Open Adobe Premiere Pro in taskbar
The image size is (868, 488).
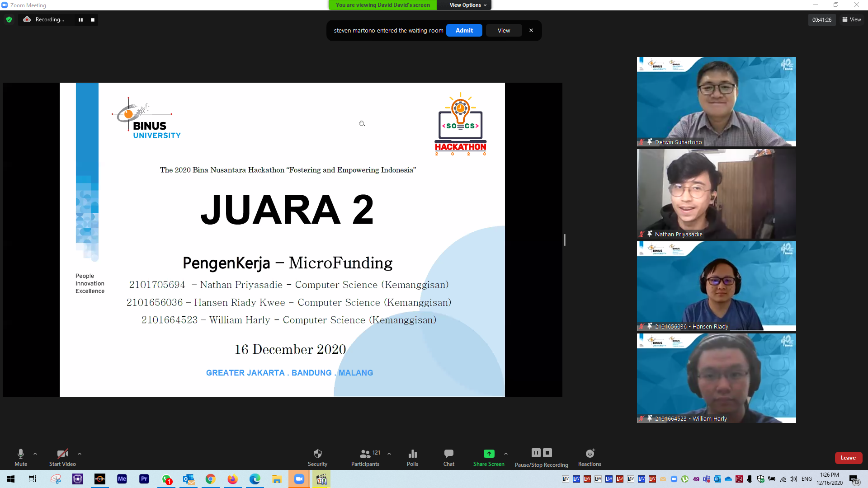click(x=144, y=479)
